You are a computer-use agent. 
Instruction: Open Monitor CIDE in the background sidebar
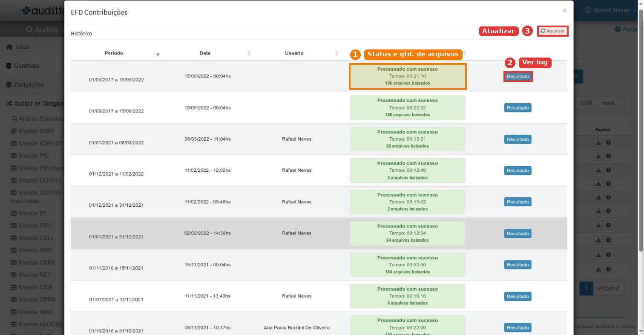pos(32,287)
